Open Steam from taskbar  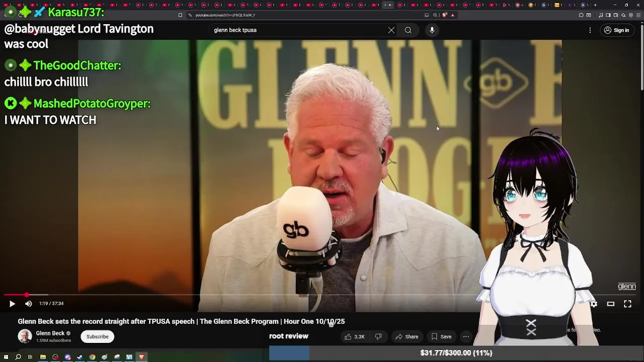(x=79, y=357)
